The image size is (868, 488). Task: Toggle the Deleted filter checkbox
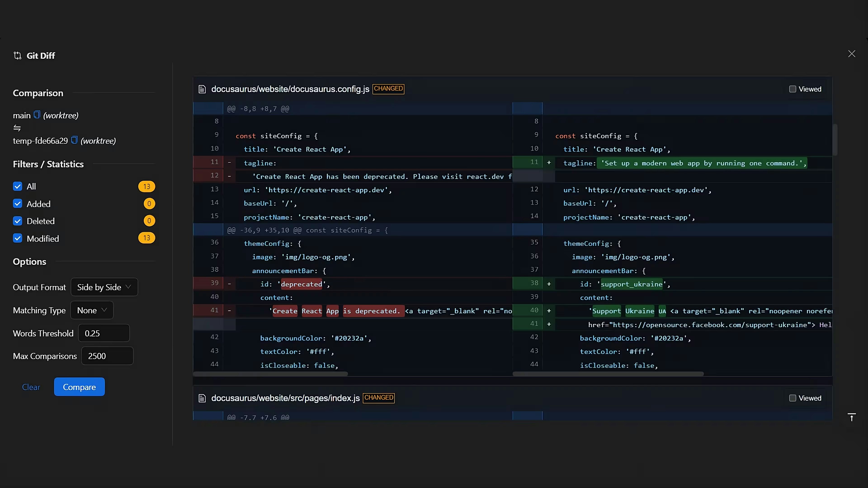[x=18, y=221]
